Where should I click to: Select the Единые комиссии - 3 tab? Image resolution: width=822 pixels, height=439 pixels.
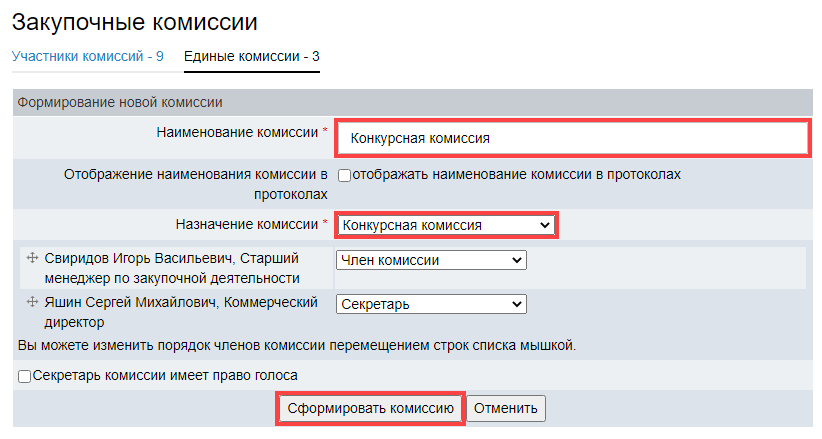pyautogui.click(x=251, y=56)
